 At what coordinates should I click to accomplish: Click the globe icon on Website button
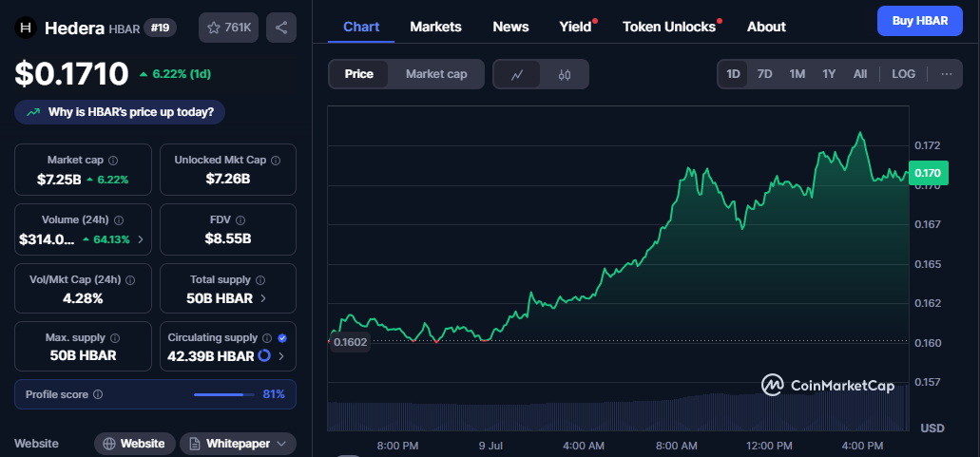point(109,444)
